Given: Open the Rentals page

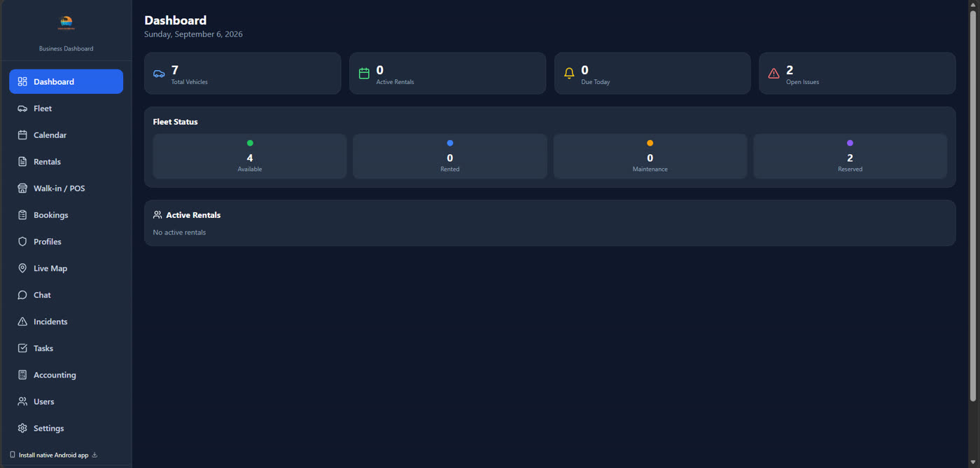Looking at the screenshot, I should point(66,162).
